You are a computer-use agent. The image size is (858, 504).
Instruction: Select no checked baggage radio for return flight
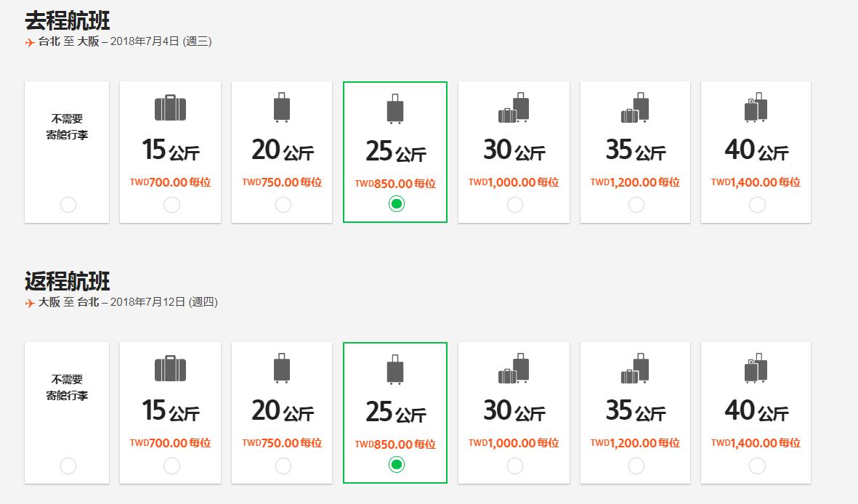68,466
